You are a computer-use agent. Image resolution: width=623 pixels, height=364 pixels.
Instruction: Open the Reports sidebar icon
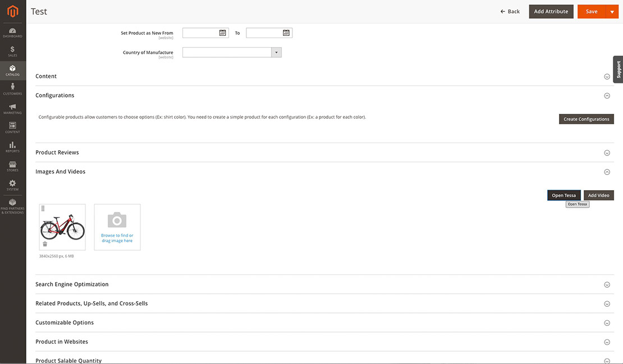click(x=12, y=146)
